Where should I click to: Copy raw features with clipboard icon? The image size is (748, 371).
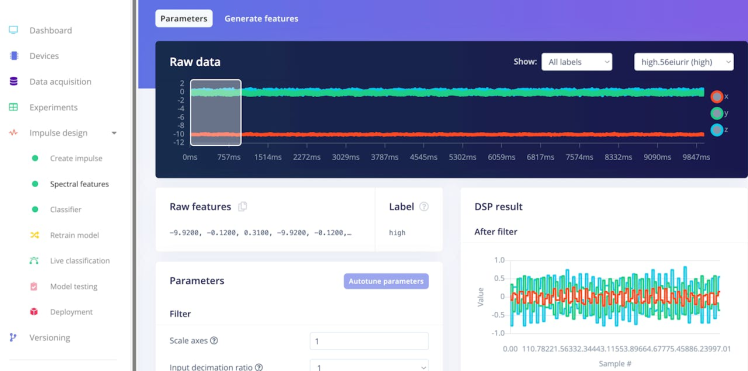point(242,206)
